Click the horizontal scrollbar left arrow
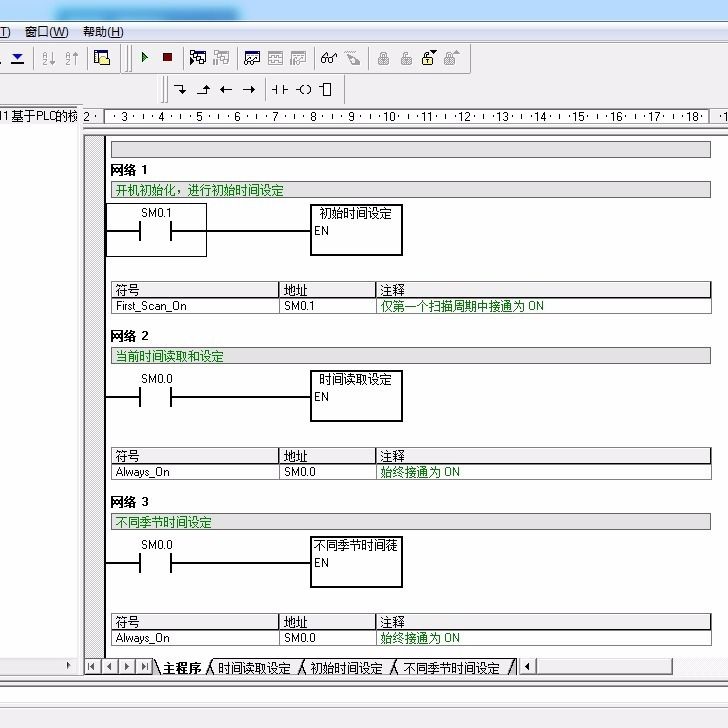The width and height of the screenshot is (728, 728). tap(527, 667)
